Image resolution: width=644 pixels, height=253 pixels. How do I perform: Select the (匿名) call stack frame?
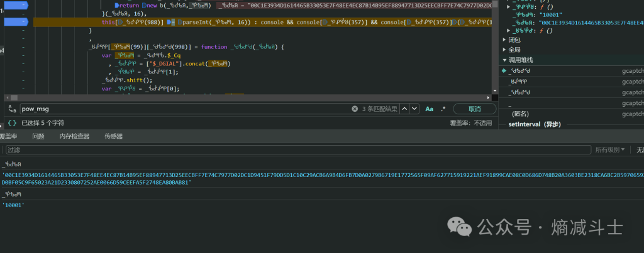pos(521,114)
